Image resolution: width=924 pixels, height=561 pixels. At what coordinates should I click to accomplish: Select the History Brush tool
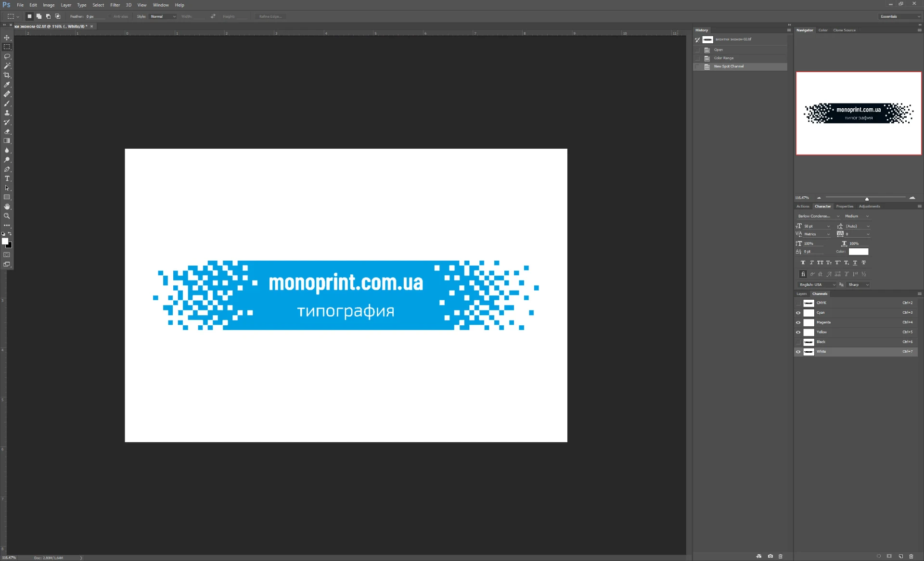[x=7, y=122]
